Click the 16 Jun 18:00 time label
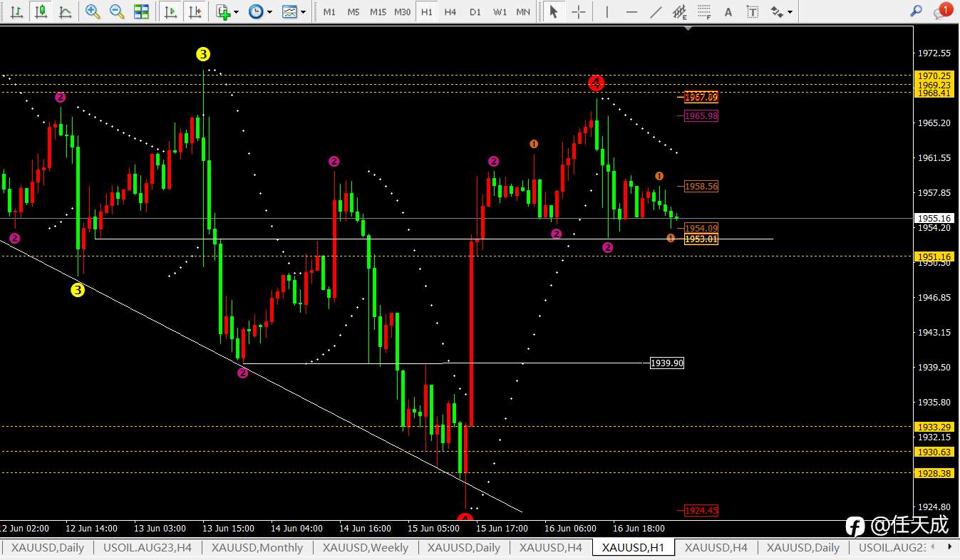Screen dimensions: 960x560 click(x=639, y=529)
